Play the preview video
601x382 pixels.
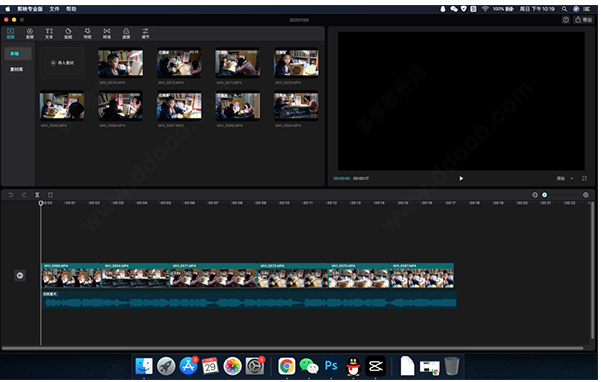click(x=461, y=179)
